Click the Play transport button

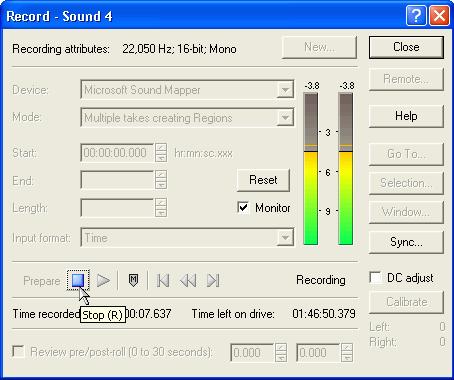tap(103, 280)
